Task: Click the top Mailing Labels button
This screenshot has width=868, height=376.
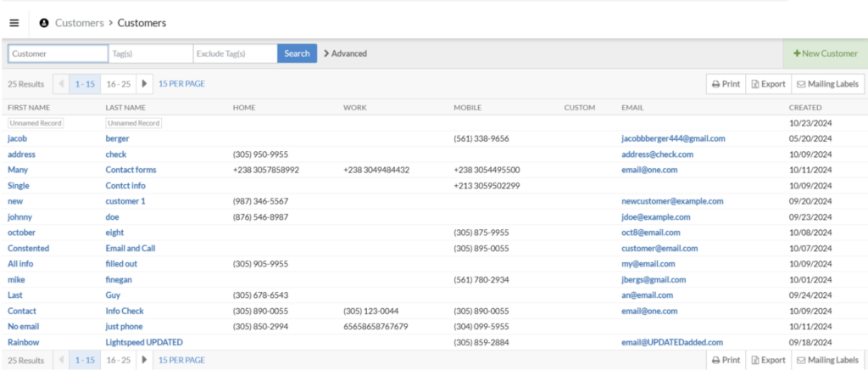Action: [827, 84]
